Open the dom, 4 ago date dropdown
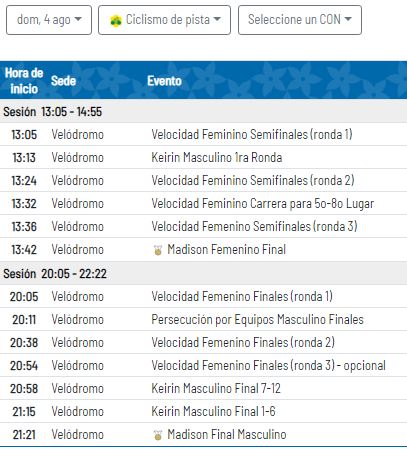This screenshot has width=407, height=452. [49, 20]
